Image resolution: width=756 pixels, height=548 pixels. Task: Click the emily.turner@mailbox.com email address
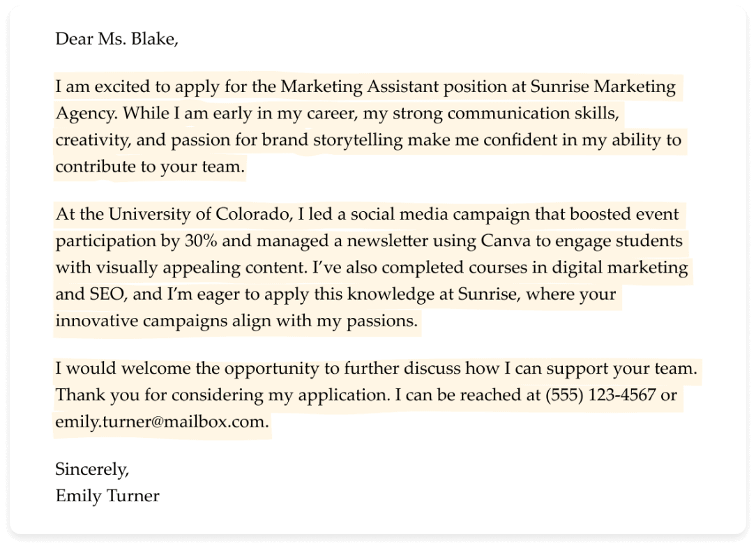(x=162, y=421)
